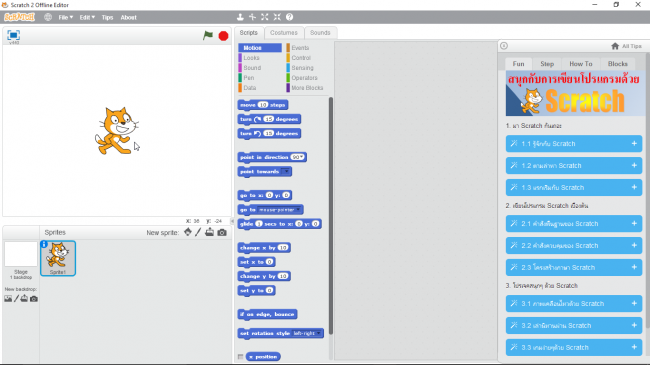Expand tip 3.3 Scratch with plus
Screen dimensions: 650x365
(x=634, y=348)
